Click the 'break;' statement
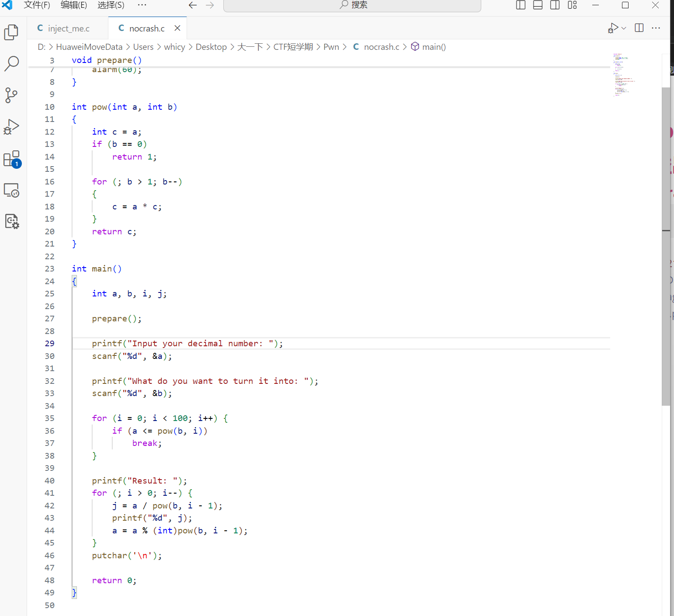 point(147,443)
